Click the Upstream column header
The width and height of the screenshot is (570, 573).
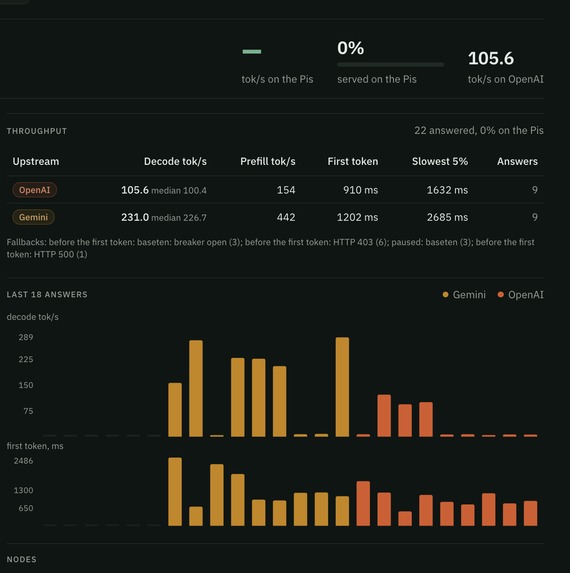[36, 162]
